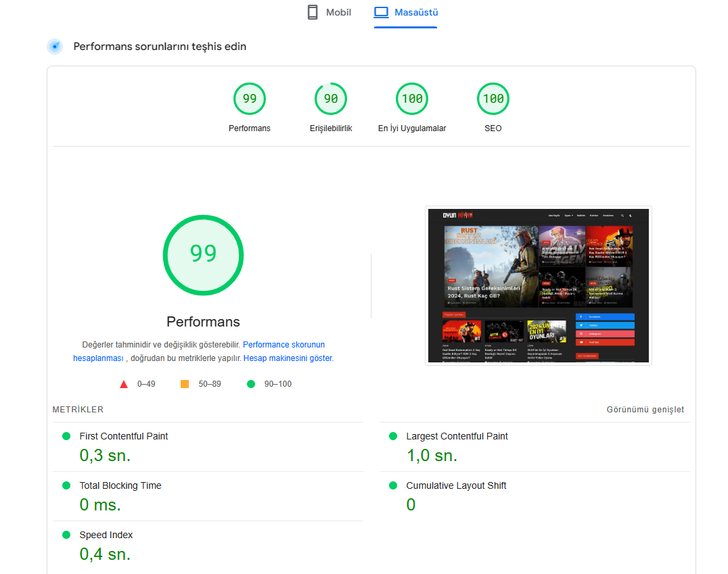Click the orange square 50–89 legend icon
Screen dimensions: 728x574
(185, 384)
